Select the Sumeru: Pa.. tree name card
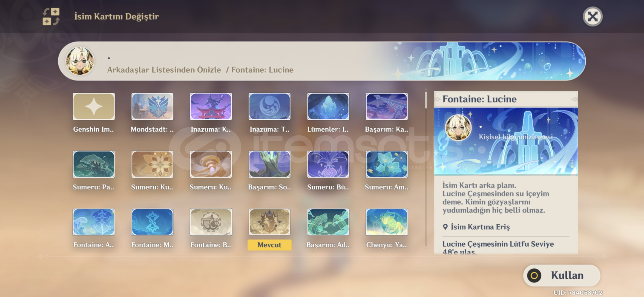The image size is (644, 297). click(x=94, y=164)
